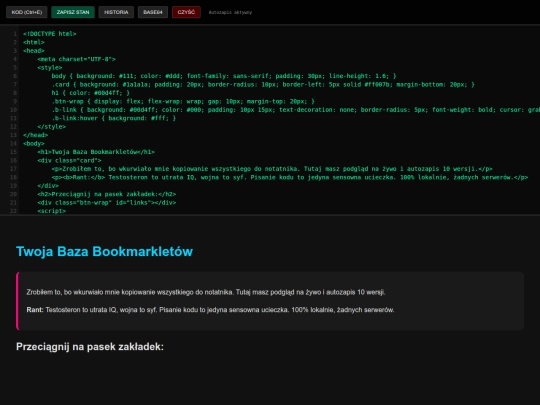Click the KOD (Ctrl+E) button
Image resolution: width=540 pixels, height=405 pixels.
click(27, 12)
